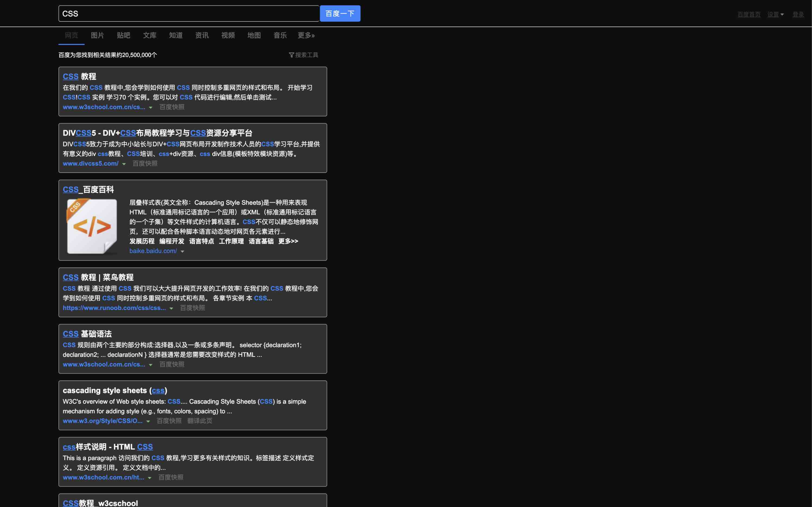812x507 pixels.
Task: Open 百度快照 for css样式说明 result
Action: 171,477
